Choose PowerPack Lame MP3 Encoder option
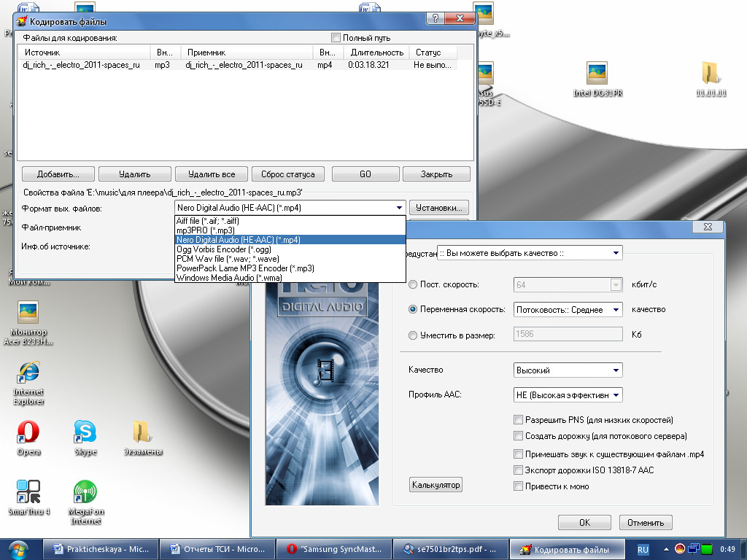 pos(290,268)
